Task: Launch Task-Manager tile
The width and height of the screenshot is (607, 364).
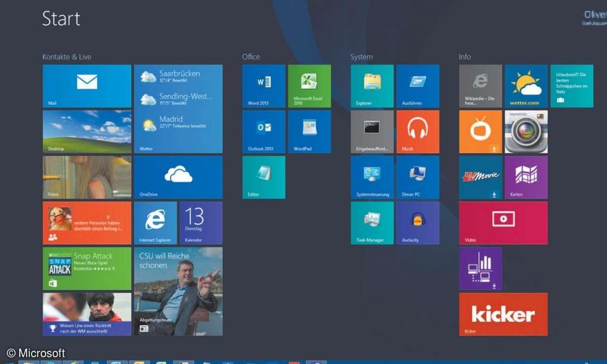Action: (x=372, y=223)
